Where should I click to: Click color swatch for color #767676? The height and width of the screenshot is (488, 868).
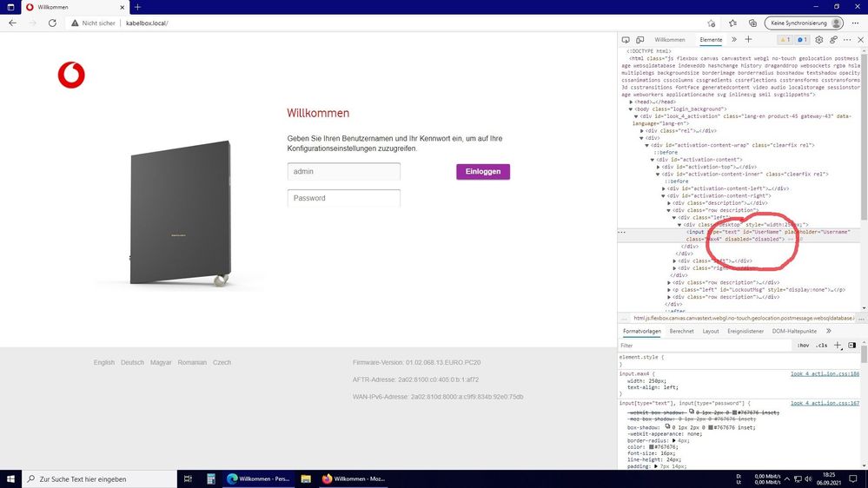[x=653, y=447]
